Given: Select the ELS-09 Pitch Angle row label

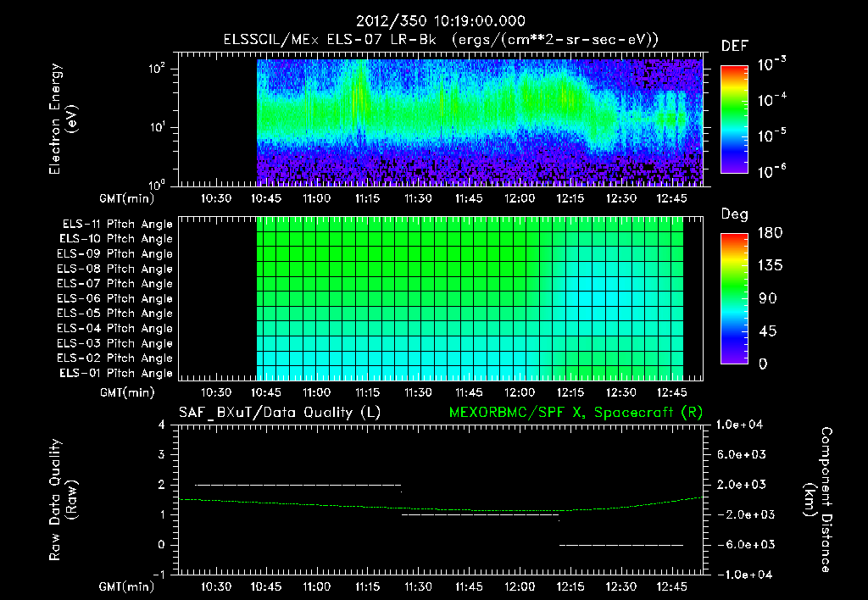Looking at the screenshot, I should tap(114, 254).
